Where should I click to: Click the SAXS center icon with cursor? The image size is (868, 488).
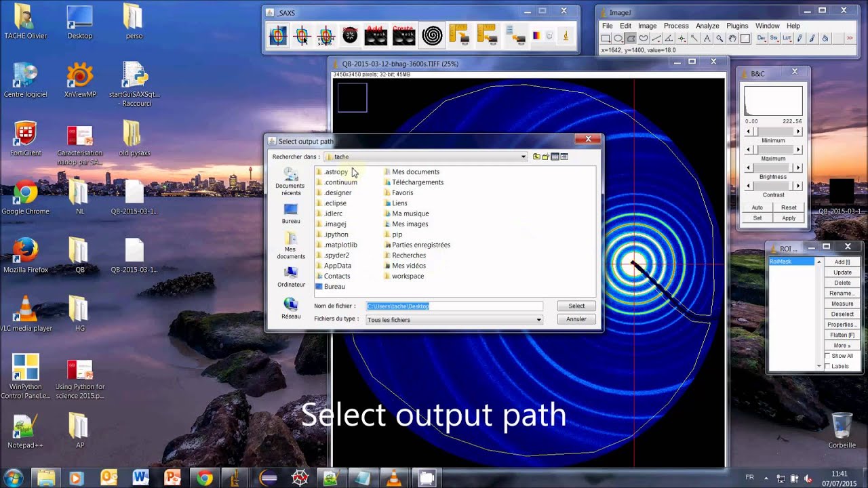click(x=302, y=35)
